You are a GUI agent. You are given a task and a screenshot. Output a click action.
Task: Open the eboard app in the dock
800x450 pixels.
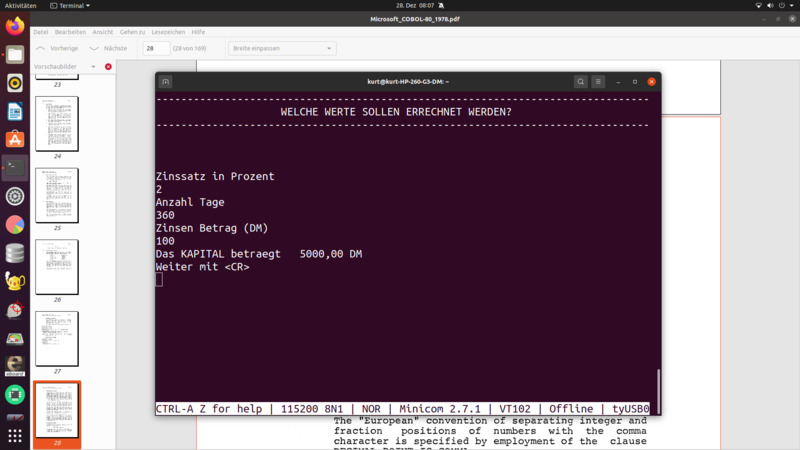(x=15, y=366)
